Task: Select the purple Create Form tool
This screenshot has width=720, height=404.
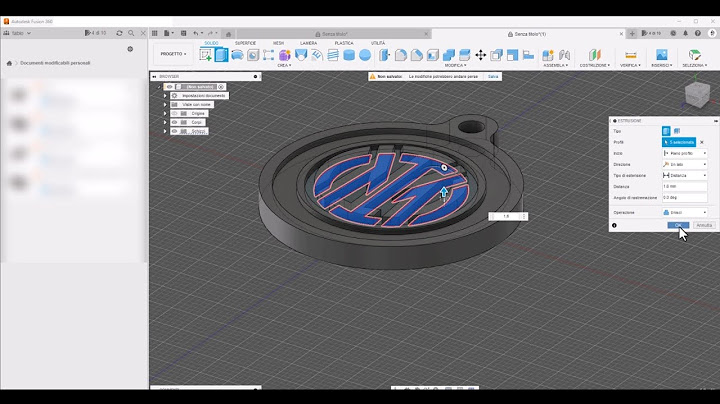Action: (285, 55)
